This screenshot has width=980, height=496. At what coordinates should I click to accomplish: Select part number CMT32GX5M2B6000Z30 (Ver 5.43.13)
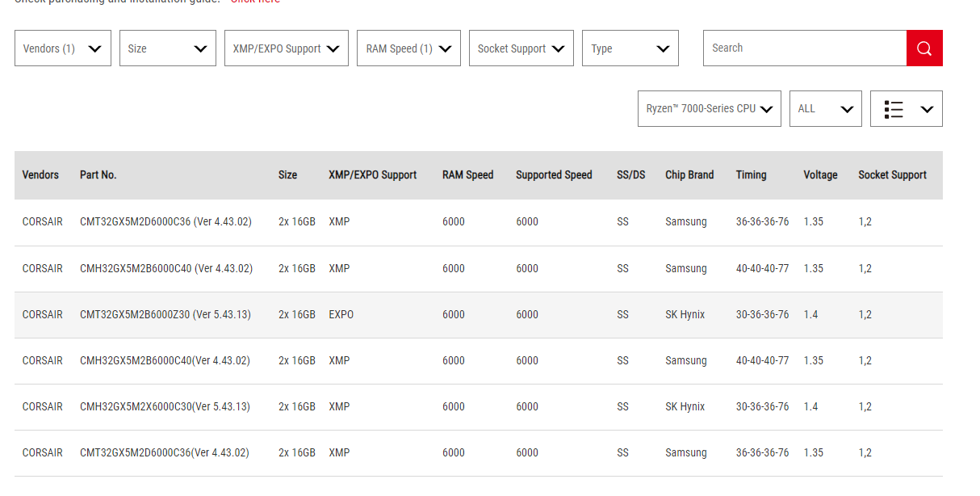coord(165,315)
